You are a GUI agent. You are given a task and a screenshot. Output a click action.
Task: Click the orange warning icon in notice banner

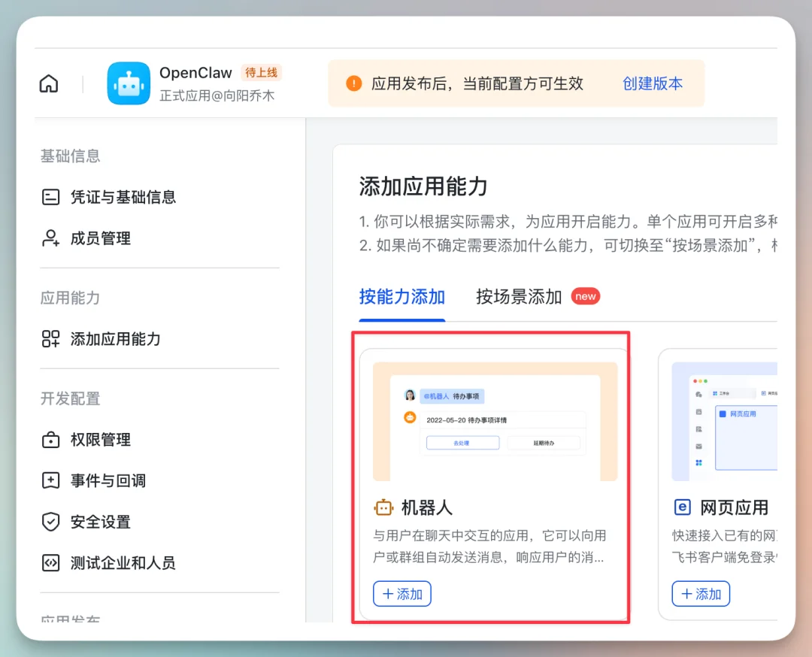(353, 83)
